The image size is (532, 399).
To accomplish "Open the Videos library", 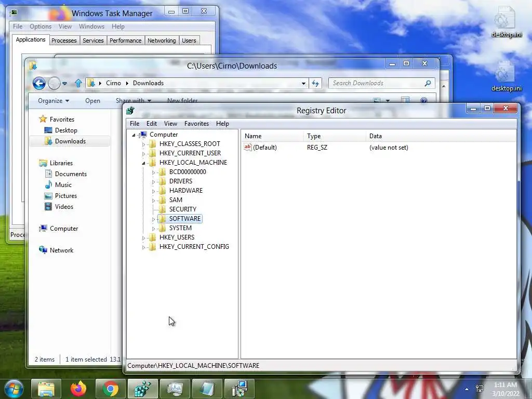I will [x=64, y=207].
